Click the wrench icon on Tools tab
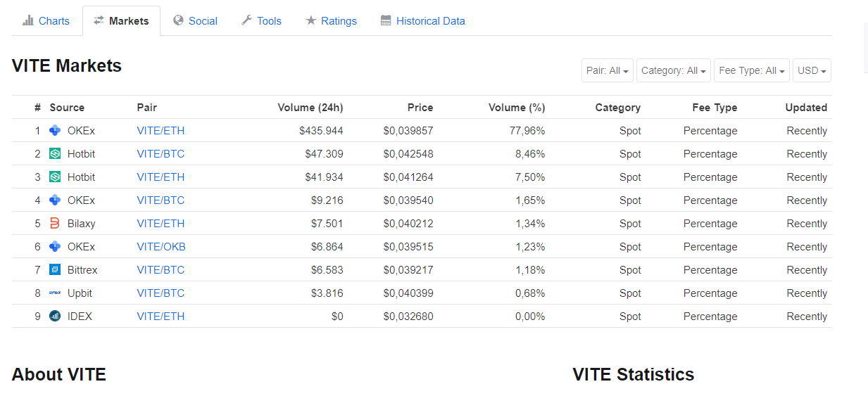The height and width of the screenshot is (396, 868). [x=246, y=20]
